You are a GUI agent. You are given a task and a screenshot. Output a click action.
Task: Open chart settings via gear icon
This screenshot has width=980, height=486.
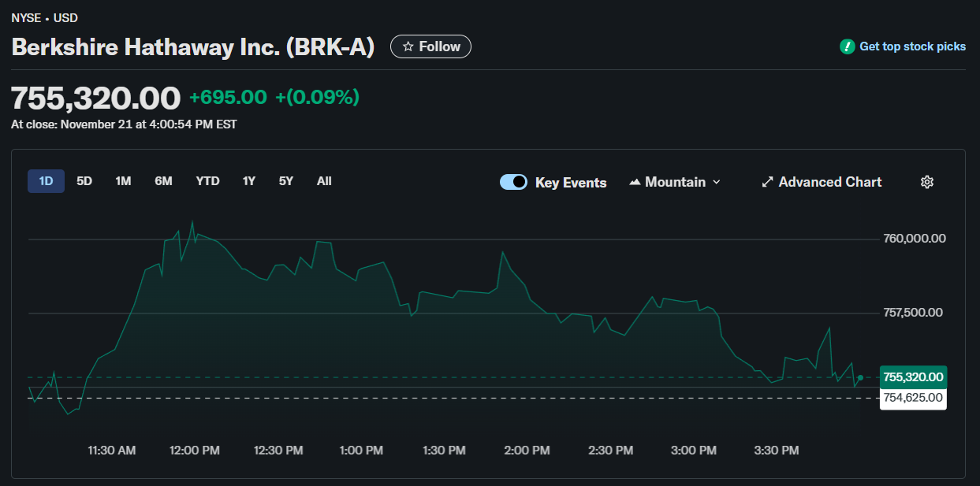[927, 182]
